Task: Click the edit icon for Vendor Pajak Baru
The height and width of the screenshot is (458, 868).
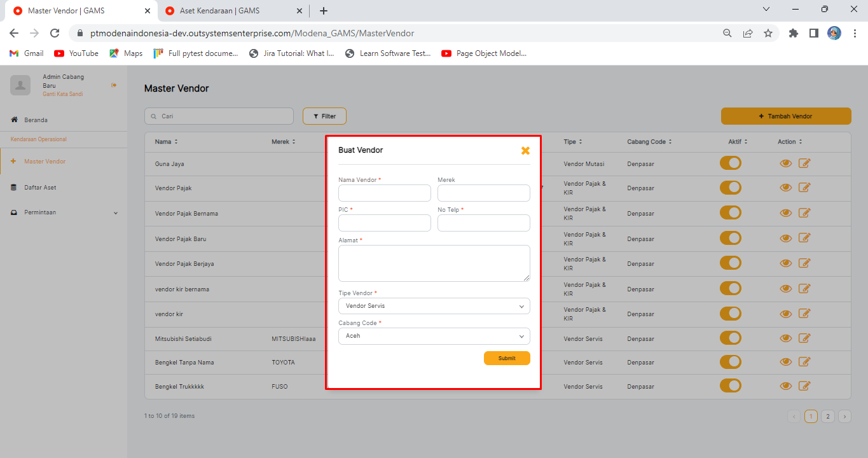Action: coord(804,238)
